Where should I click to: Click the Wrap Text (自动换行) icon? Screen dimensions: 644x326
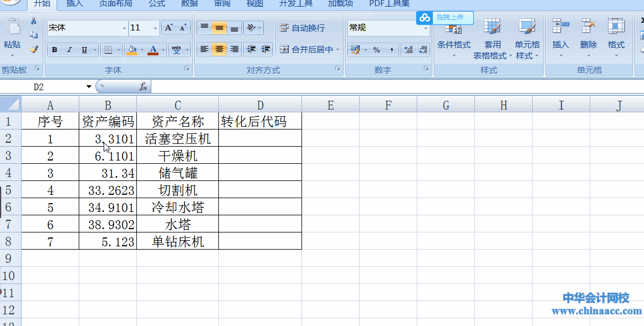[x=284, y=27]
